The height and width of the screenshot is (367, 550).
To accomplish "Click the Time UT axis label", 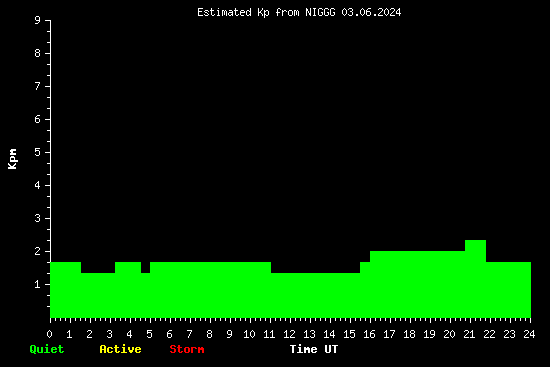I will (314, 349).
